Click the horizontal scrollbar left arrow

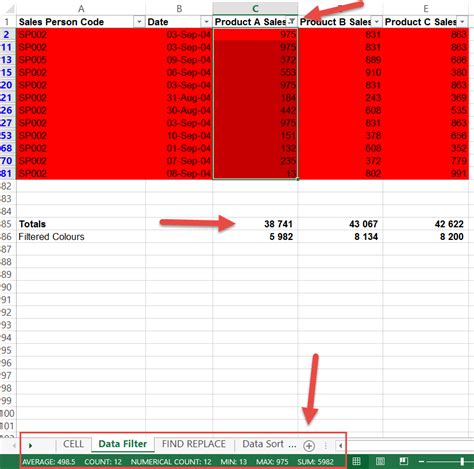340,445
